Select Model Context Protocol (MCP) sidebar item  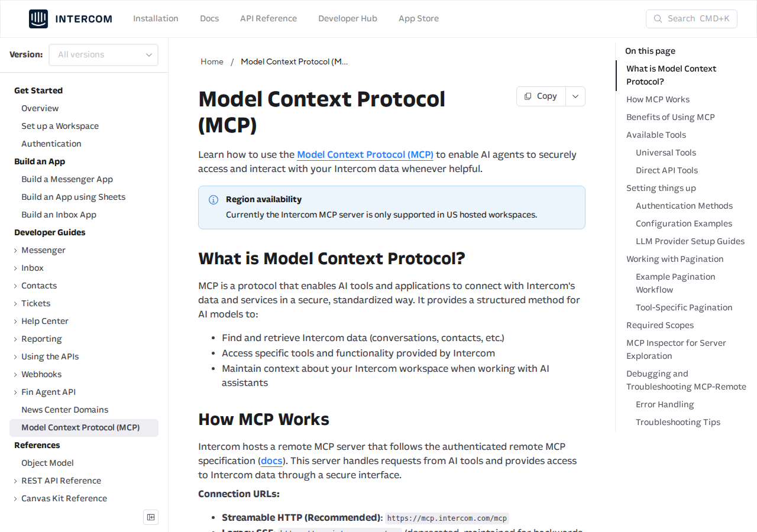(x=84, y=428)
